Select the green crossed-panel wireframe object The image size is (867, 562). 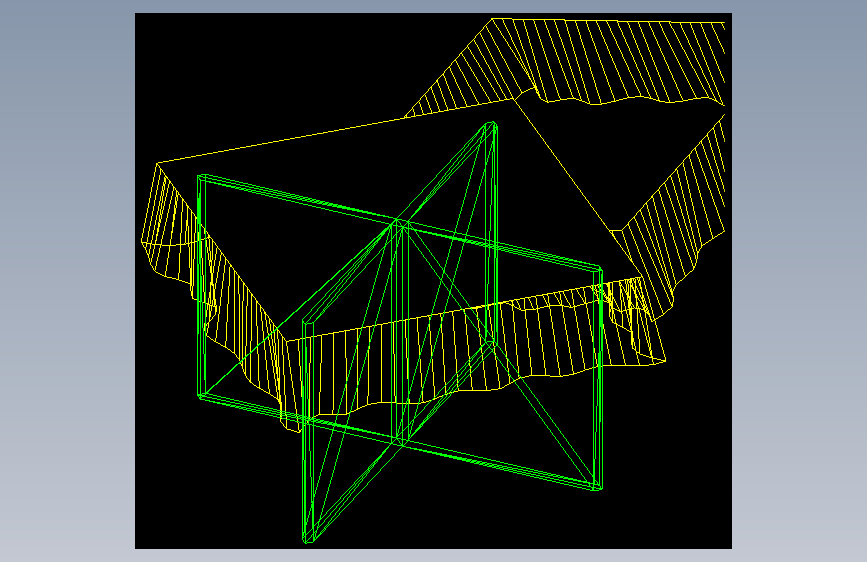click(x=400, y=332)
